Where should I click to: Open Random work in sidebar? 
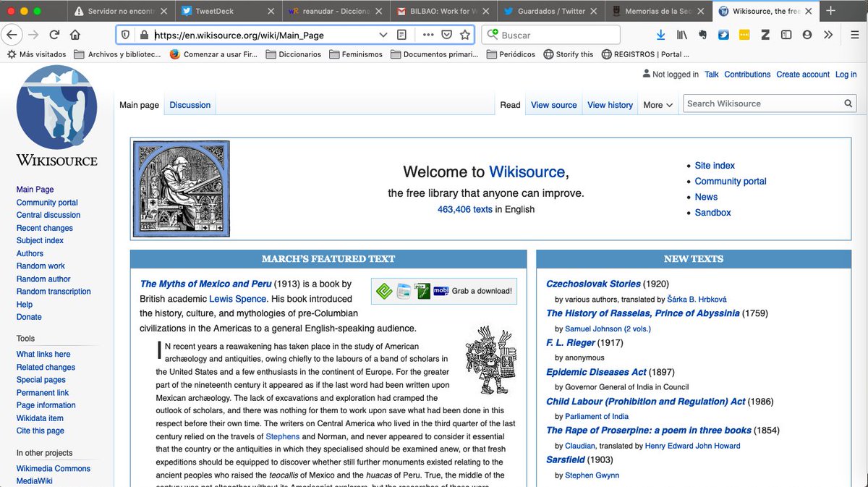click(x=41, y=266)
